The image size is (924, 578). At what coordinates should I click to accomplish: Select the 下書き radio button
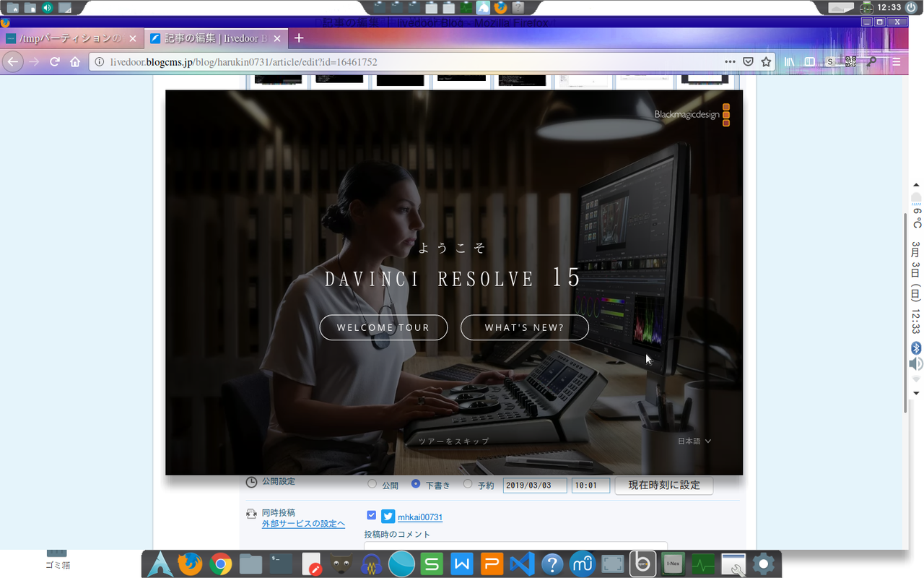pos(416,484)
